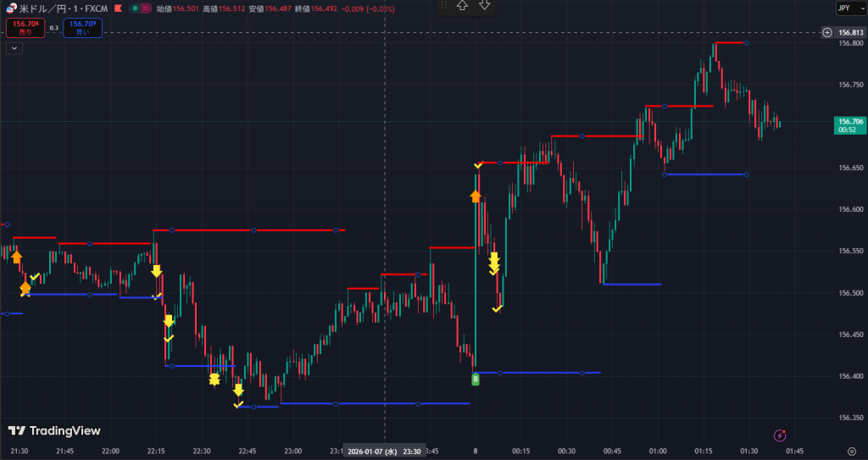Click the USDJPY currency pair flag icon
Image resolution: width=868 pixels, height=460 pixels.
(11, 8)
